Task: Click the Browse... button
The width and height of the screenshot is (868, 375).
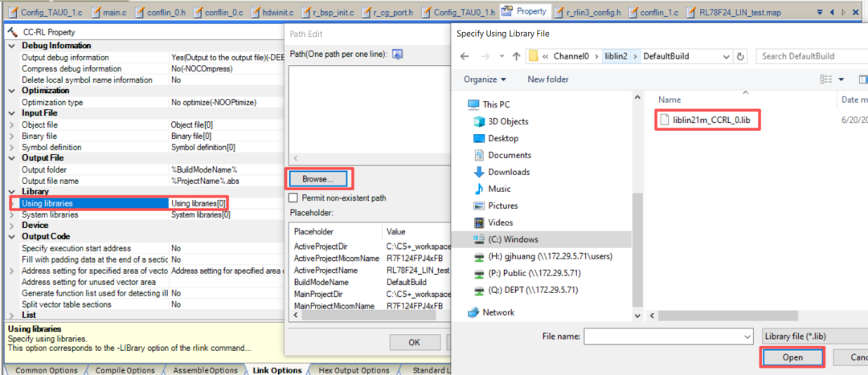Action: tap(318, 177)
